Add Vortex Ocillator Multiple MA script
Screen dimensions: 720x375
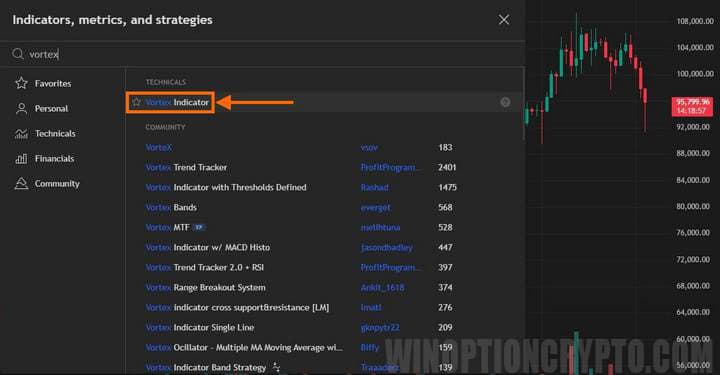coord(244,347)
